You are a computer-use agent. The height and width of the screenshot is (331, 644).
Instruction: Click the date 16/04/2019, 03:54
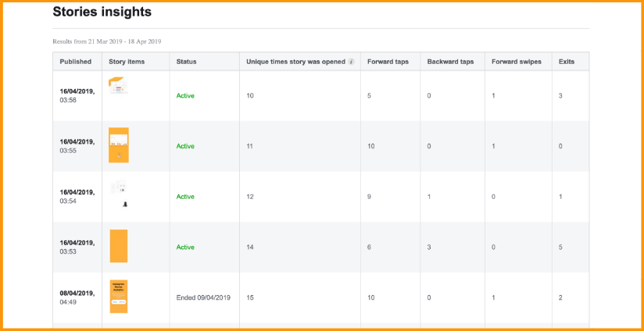[x=77, y=197]
